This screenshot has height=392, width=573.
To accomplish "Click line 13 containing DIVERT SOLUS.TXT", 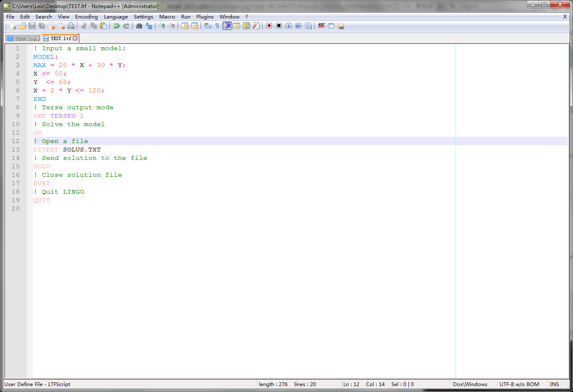I will coord(67,150).
